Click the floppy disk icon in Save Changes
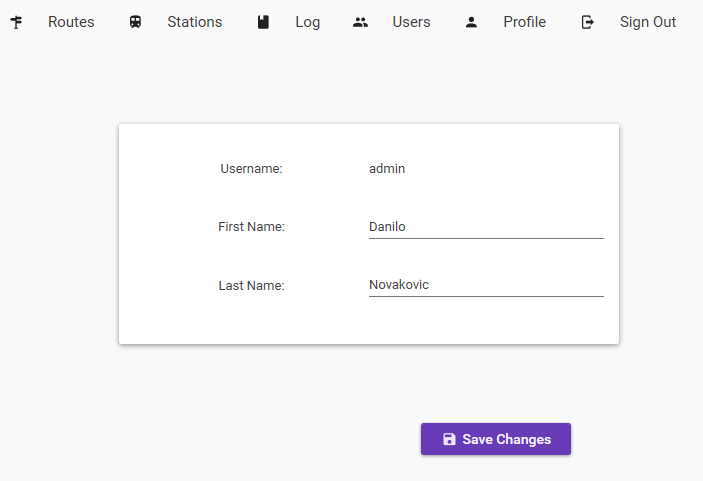The width and height of the screenshot is (703, 481). [x=449, y=439]
